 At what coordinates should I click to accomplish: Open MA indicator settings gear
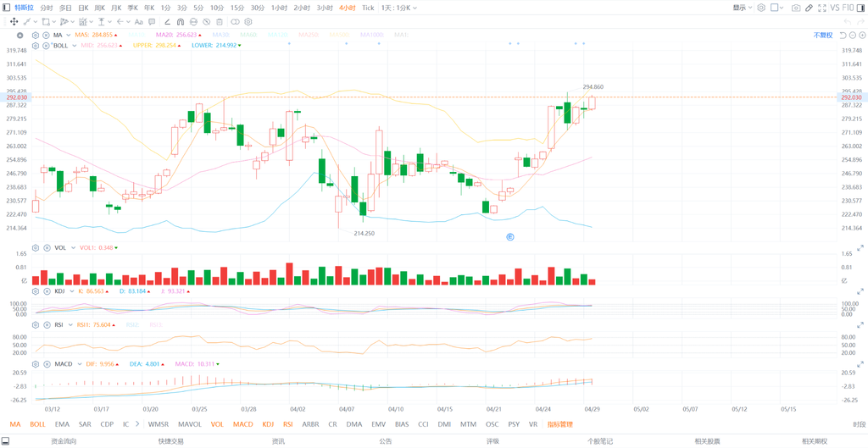click(36, 35)
